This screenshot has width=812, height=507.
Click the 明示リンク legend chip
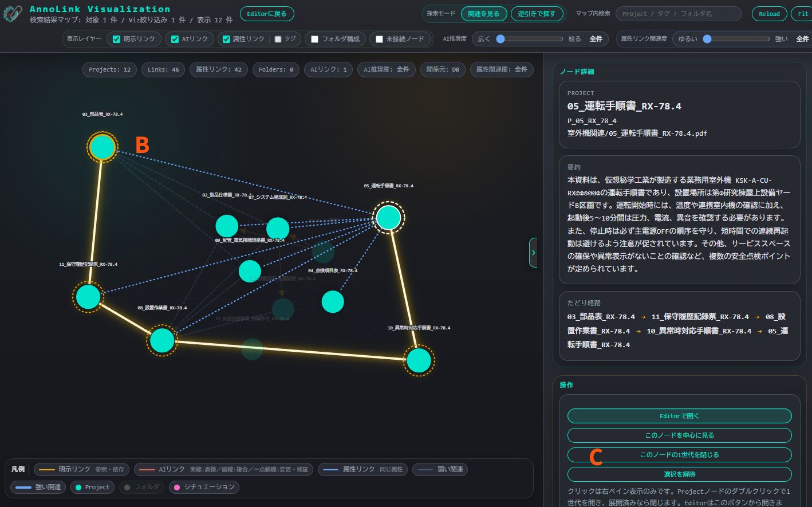[81, 470]
